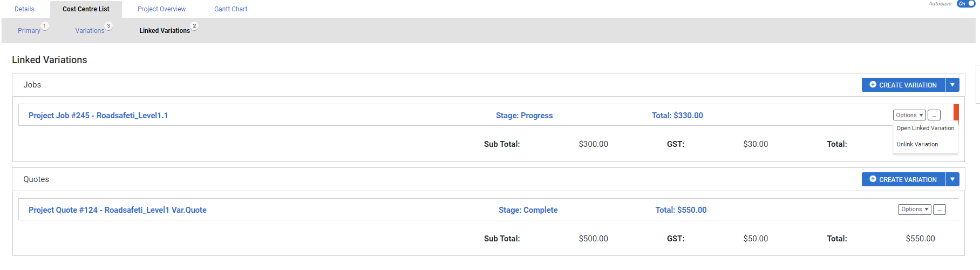This screenshot has height=270, width=980.
Task: Click Create Variation in Quotes section
Action: (x=903, y=179)
